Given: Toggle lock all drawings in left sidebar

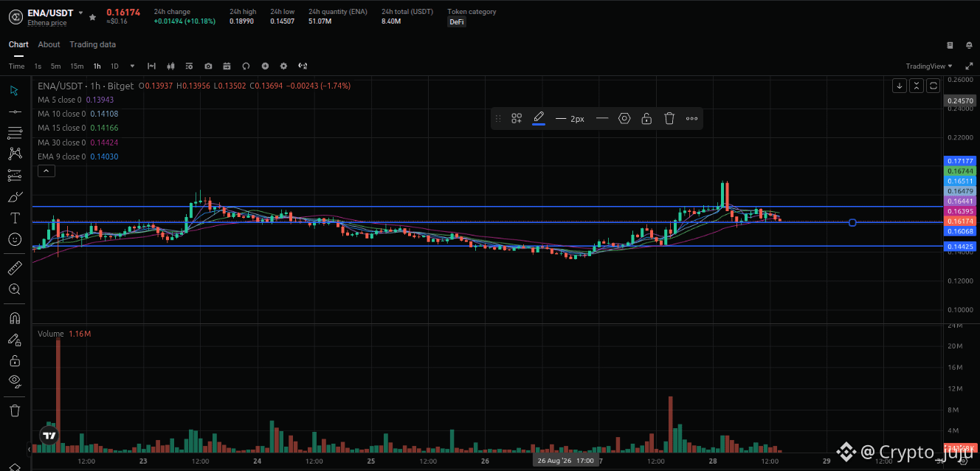Looking at the screenshot, I should (14, 360).
